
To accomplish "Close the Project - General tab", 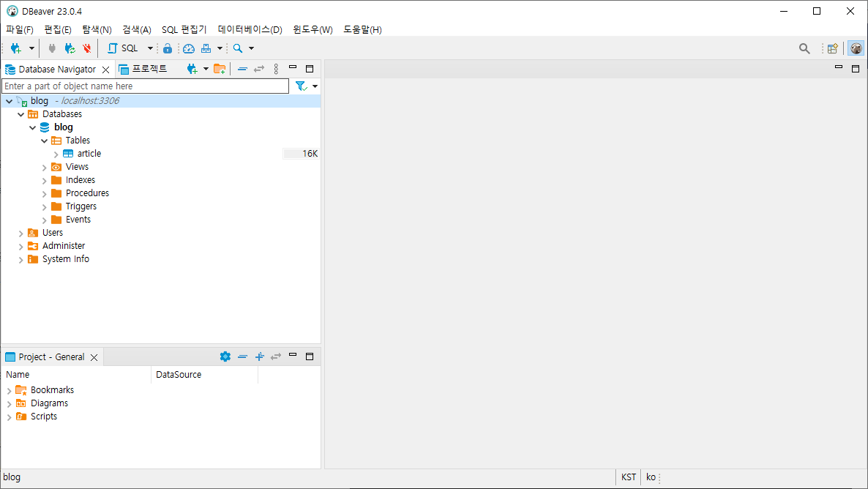I will click(x=94, y=358).
